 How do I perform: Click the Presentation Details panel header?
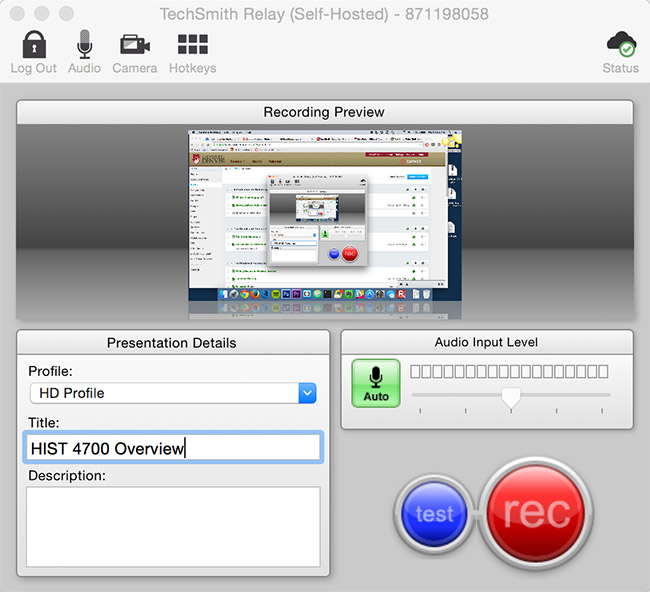point(173,343)
